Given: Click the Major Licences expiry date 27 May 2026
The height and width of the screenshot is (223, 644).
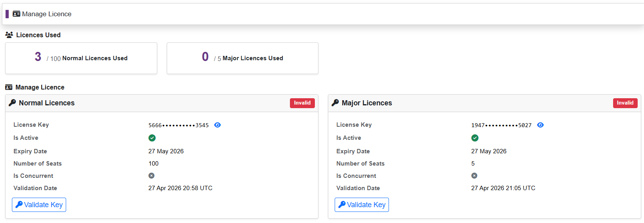Looking at the screenshot, I should (489, 151).
